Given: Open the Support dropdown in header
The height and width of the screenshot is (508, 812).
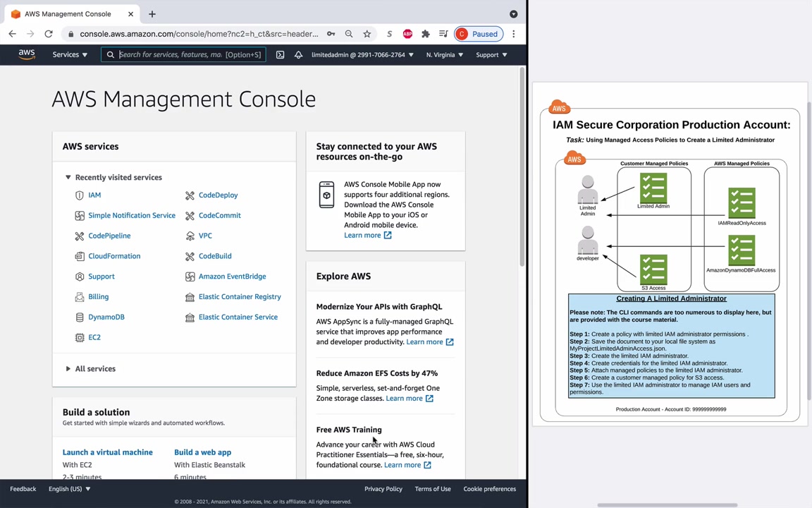Looking at the screenshot, I should (491, 54).
